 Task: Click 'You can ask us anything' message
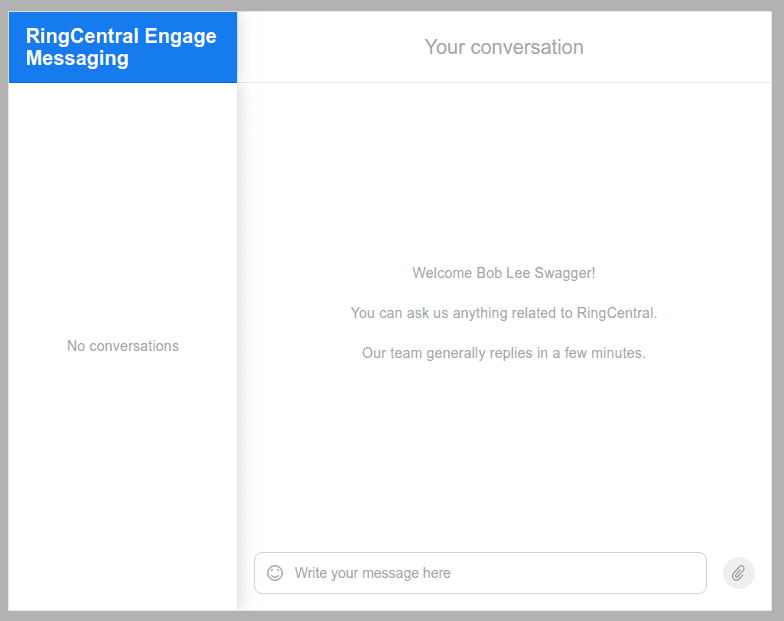[503, 313]
